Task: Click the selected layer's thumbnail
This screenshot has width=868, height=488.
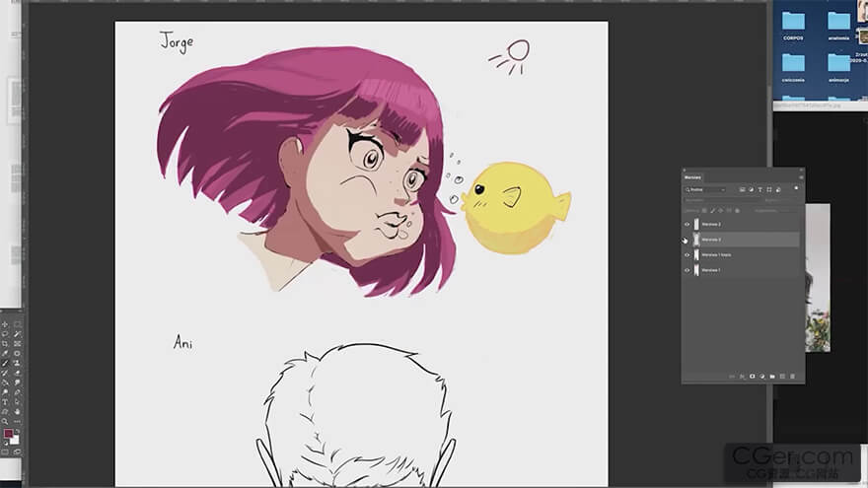Action: click(696, 240)
